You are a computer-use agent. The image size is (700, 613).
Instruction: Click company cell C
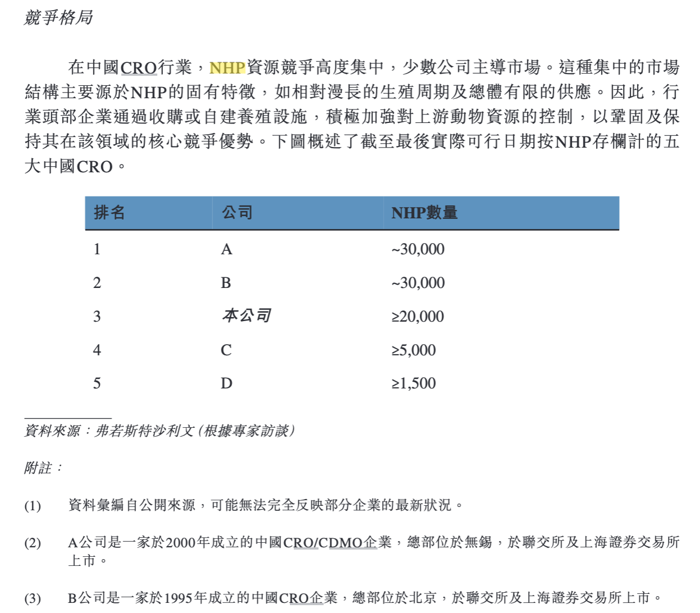pos(226,350)
